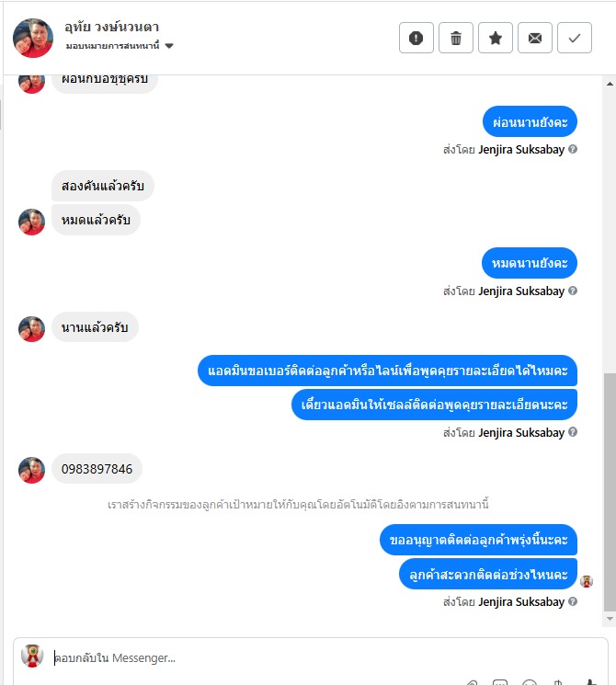This screenshot has height=685, width=616.
Task: Open the assign this conversation dropdown arrow
Action: (169, 46)
